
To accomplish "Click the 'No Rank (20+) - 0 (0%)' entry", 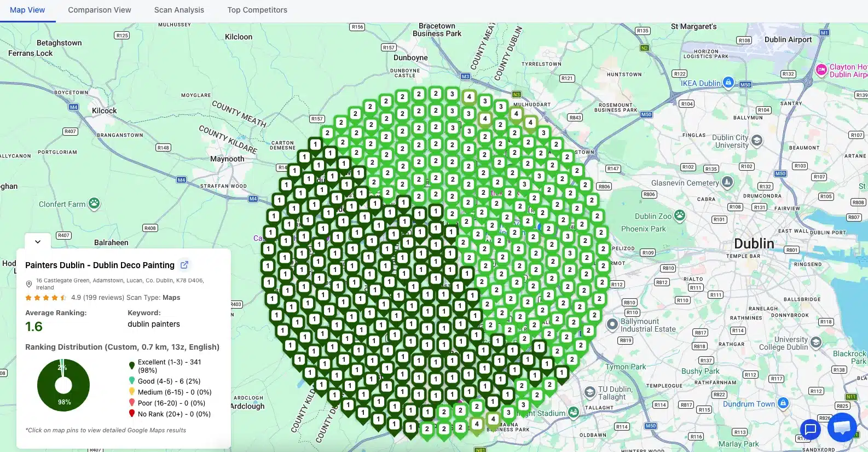I will pyautogui.click(x=174, y=414).
